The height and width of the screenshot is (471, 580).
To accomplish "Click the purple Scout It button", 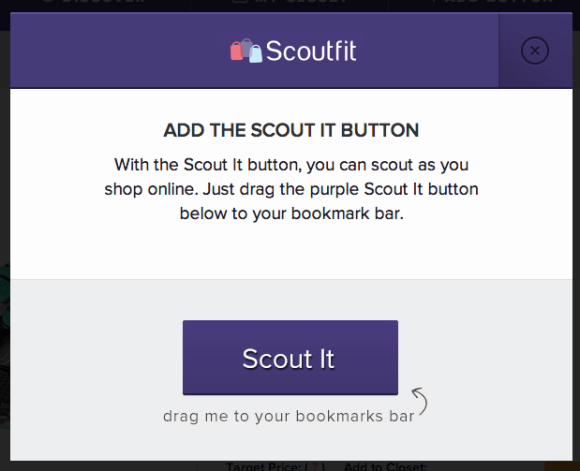I will coord(290,357).
